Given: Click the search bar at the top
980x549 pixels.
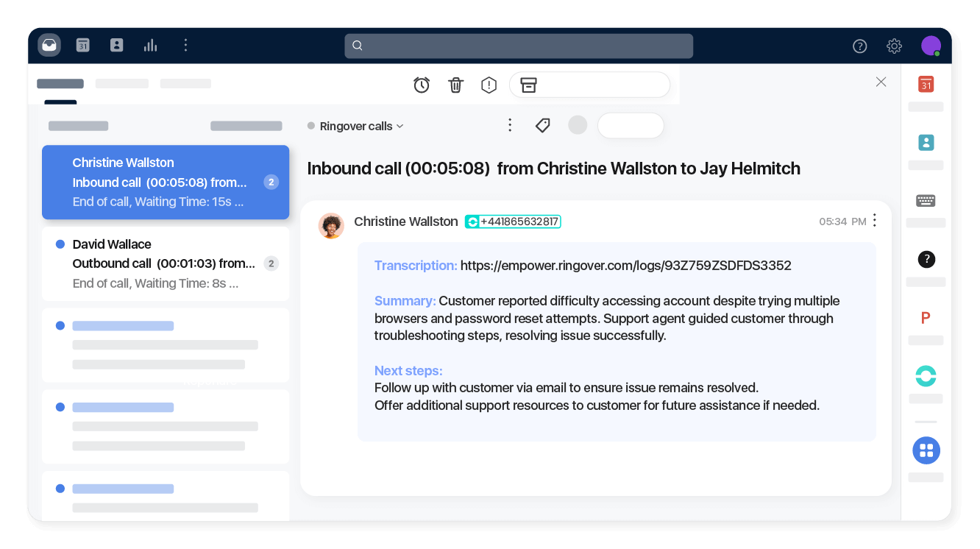Looking at the screenshot, I should (519, 46).
